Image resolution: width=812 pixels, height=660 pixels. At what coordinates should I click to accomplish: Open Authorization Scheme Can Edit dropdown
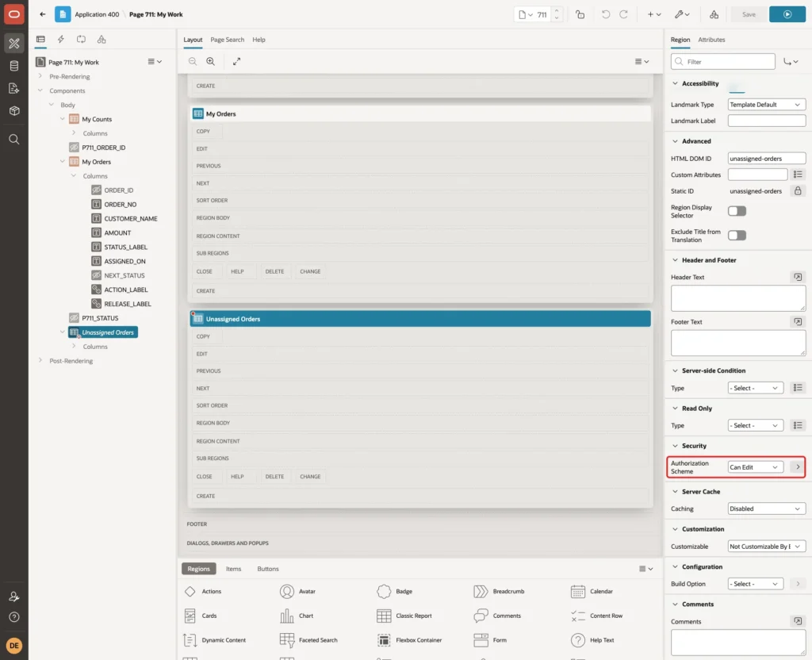point(756,467)
